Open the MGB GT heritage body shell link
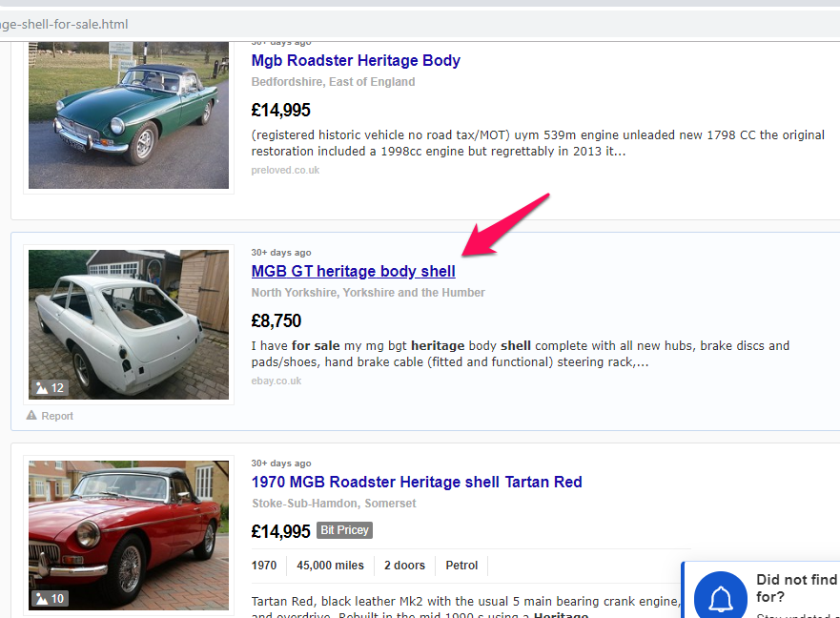840x618 pixels. coord(353,271)
